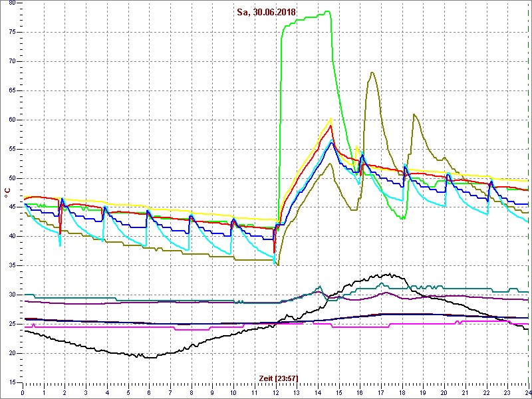
Task: Click hour 12 on the time axis
Action: point(276,392)
